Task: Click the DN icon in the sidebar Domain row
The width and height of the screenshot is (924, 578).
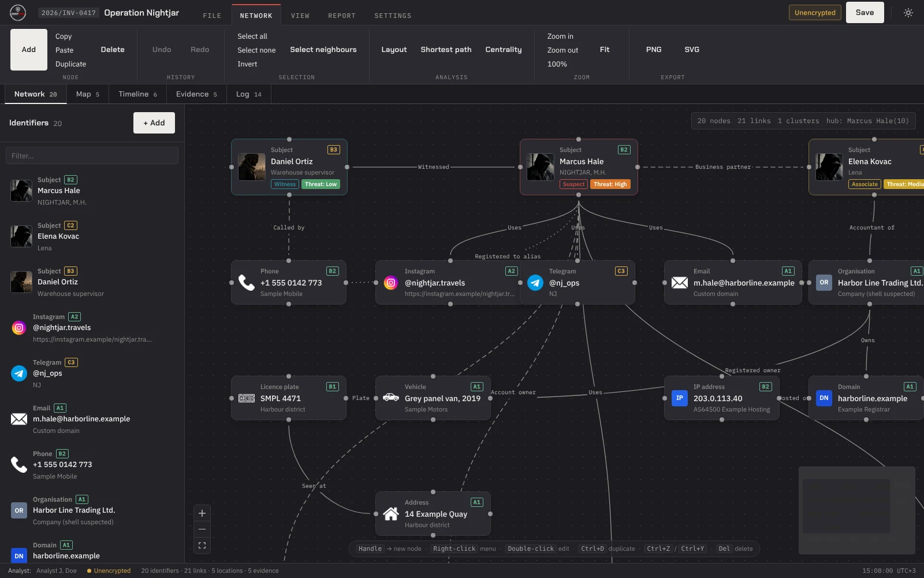Action: tap(19, 556)
